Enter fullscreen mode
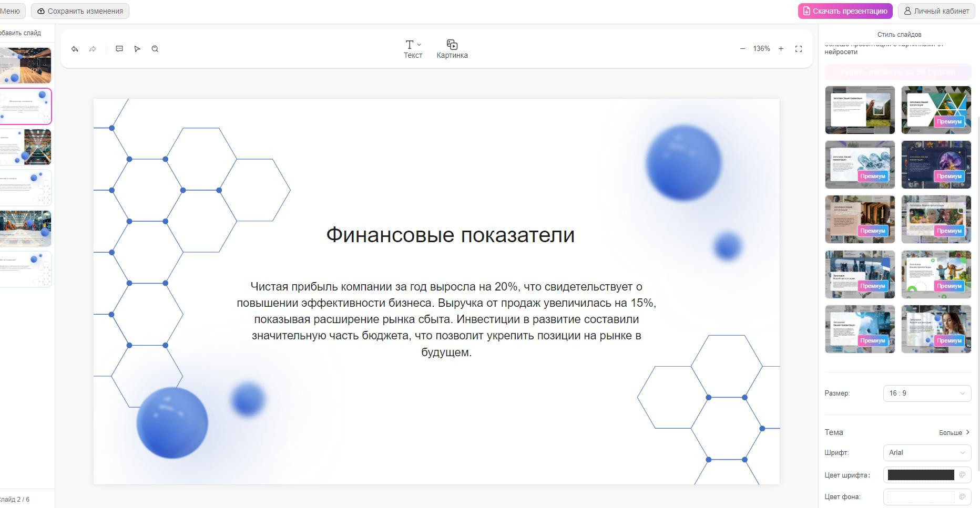Image resolution: width=980 pixels, height=508 pixels. (x=799, y=49)
